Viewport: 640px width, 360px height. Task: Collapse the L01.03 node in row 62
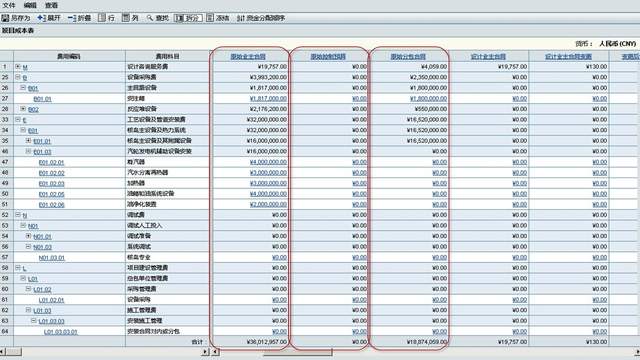tap(29, 310)
